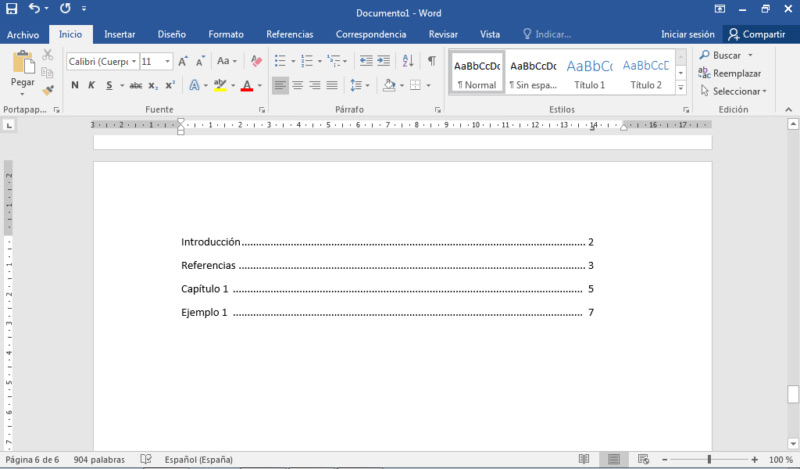Center-align the paragraph text
The image size is (800, 469).
pyautogui.click(x=297, y=85)
